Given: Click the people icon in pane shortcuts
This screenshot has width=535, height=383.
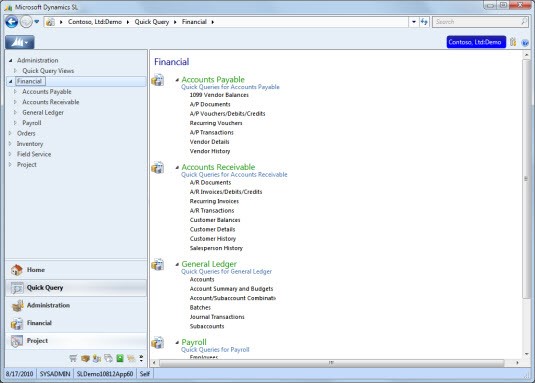Looking at the screenshot, I should tap(97, 358).
